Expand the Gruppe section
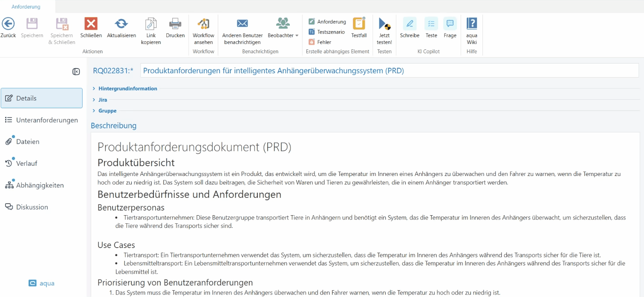Screen dimensions: 644x297 [107, 111]
